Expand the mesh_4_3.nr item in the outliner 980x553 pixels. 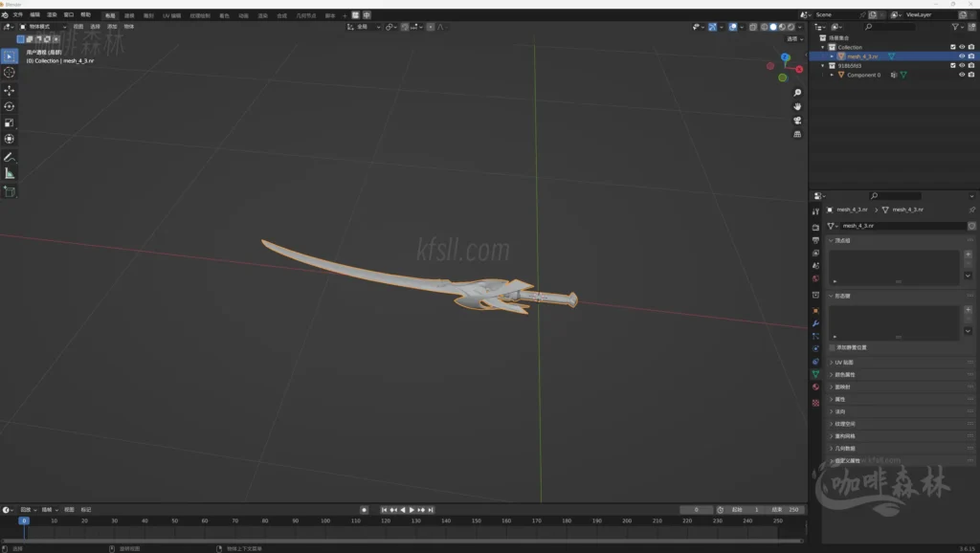point(832,55)
